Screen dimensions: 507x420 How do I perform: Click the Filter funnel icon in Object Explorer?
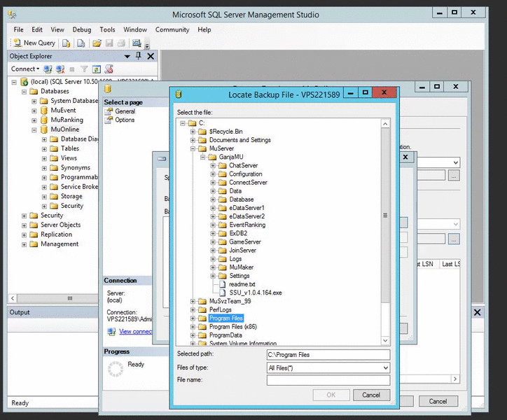point(84,69)
